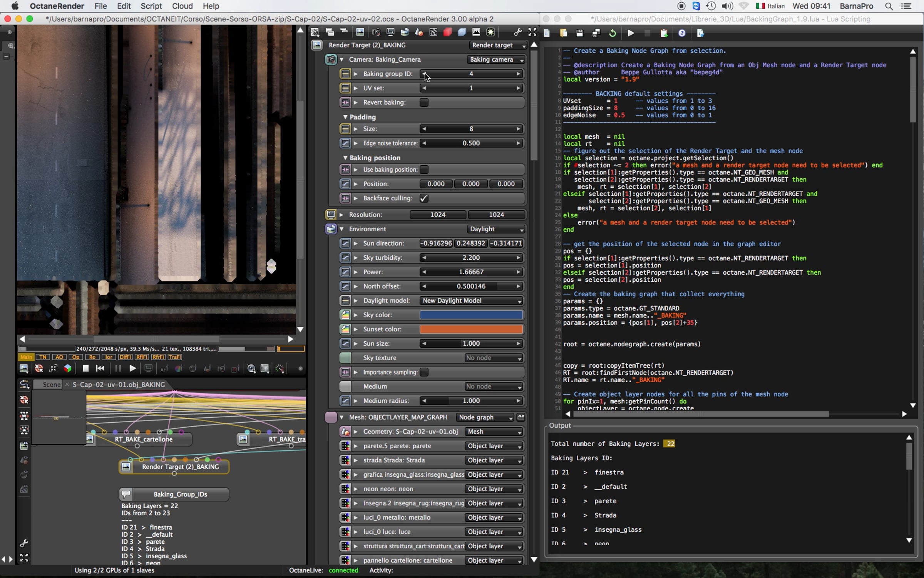This screenshot has width=924, height=578.
Task: Uncheck the Backface culling checkbox
Action: point(424,198)
